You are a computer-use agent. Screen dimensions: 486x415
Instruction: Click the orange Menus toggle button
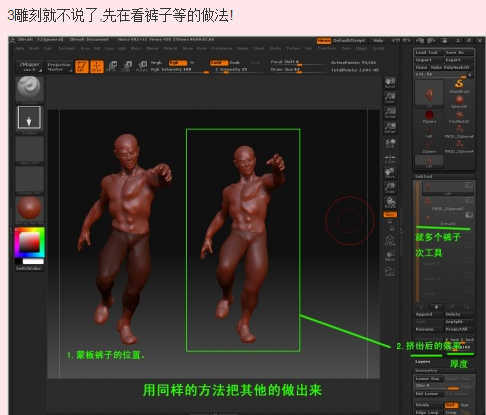(324, 41)
